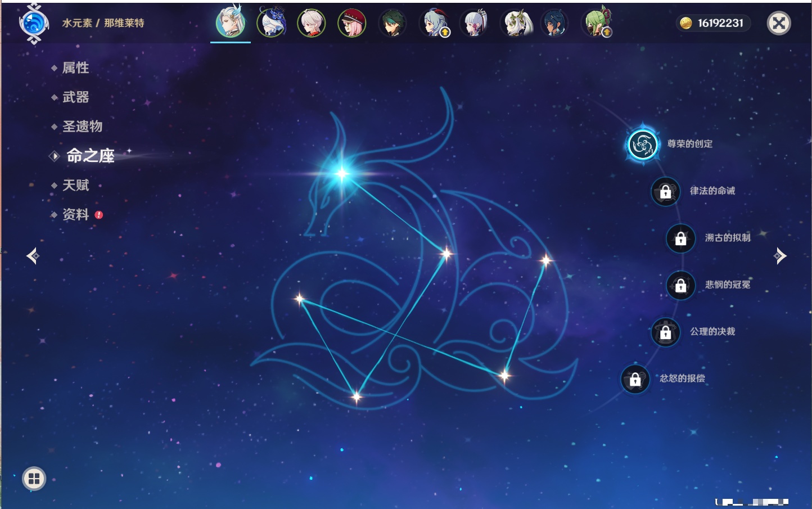This screenshot has width=812, height=509.
Task: Click the 尊荣的创定 constellation label
Action: tap(689, 144)
